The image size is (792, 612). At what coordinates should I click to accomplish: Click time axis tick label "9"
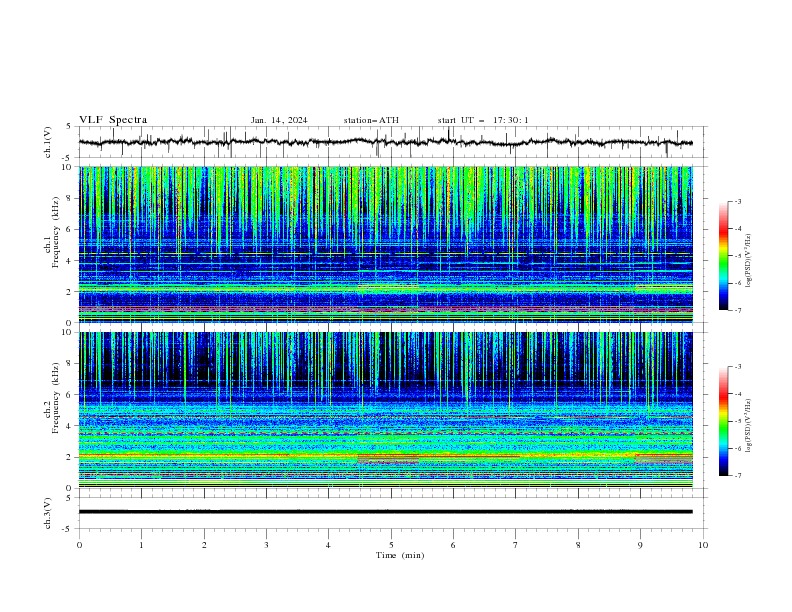point(640,545)
